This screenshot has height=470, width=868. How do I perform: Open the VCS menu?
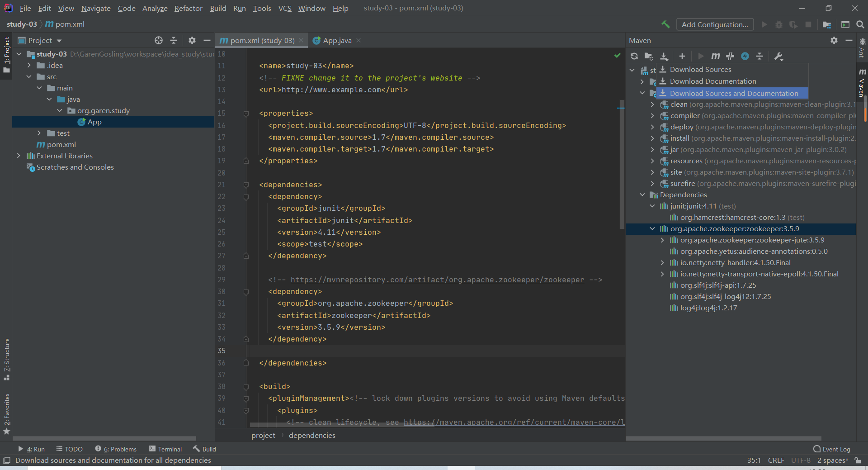(285, 8)
